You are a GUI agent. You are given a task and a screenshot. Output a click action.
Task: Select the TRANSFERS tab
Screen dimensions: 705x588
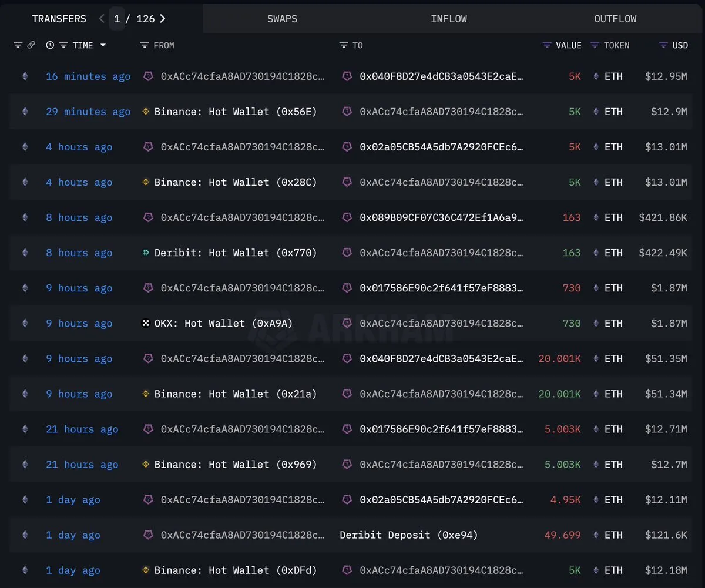[59, 19]
